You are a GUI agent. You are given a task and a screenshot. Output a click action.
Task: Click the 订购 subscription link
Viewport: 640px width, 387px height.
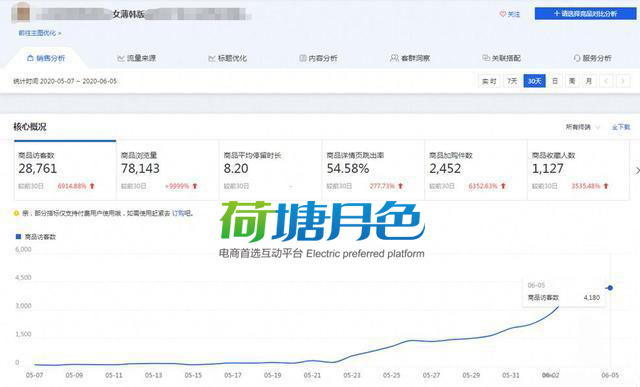178,213
